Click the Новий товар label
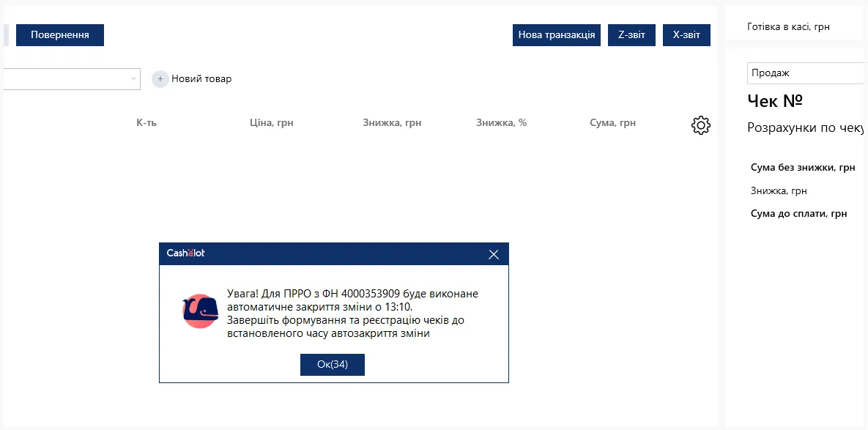Viewport: 868px width, 430px height. pos(201,79)
